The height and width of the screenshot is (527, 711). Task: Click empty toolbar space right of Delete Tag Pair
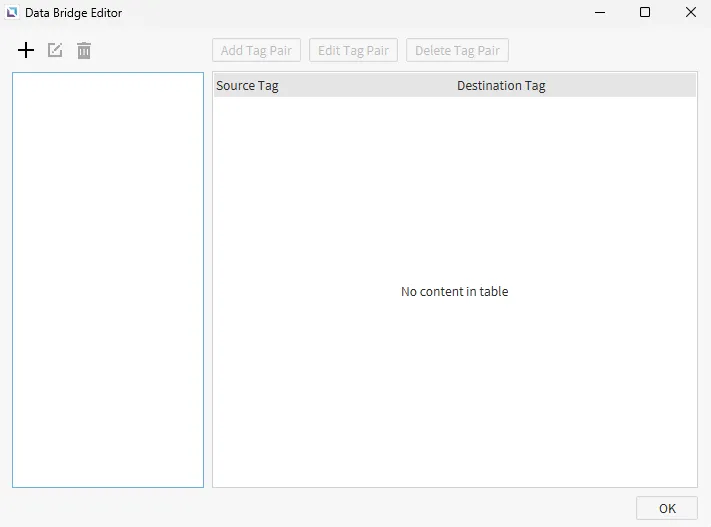pyautogui.click(x=600, y=50)
